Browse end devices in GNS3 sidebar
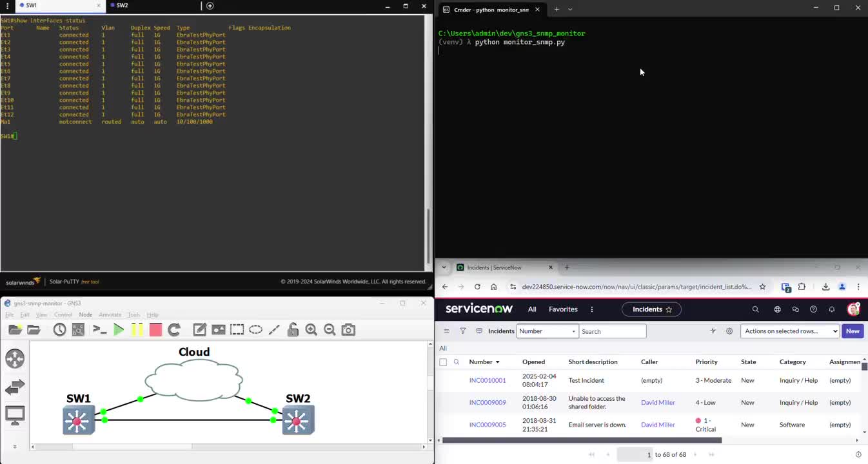The height and width of the screenshot is (464, 868). coord(15,414)
